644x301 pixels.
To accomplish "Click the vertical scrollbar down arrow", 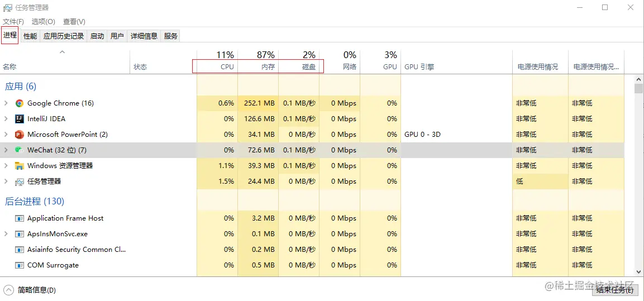I will (x=638, y=272).
